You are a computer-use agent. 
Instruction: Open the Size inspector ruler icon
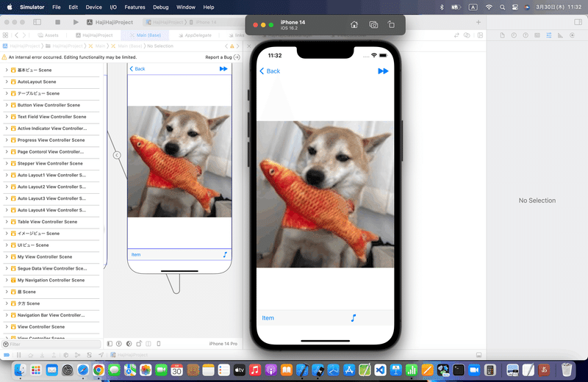560,35
